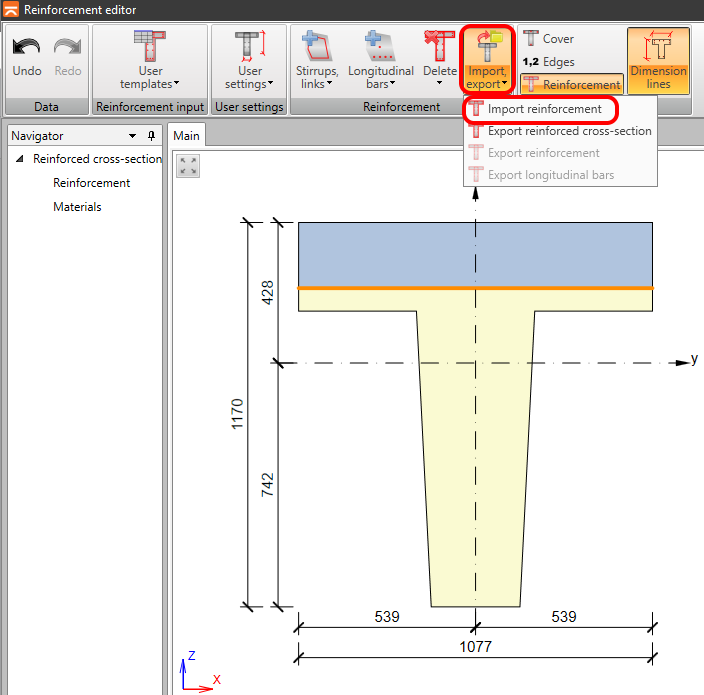This screenshot has height=695, width=704.
Task: Switch to the Main tab
Action: click(186, 136)
